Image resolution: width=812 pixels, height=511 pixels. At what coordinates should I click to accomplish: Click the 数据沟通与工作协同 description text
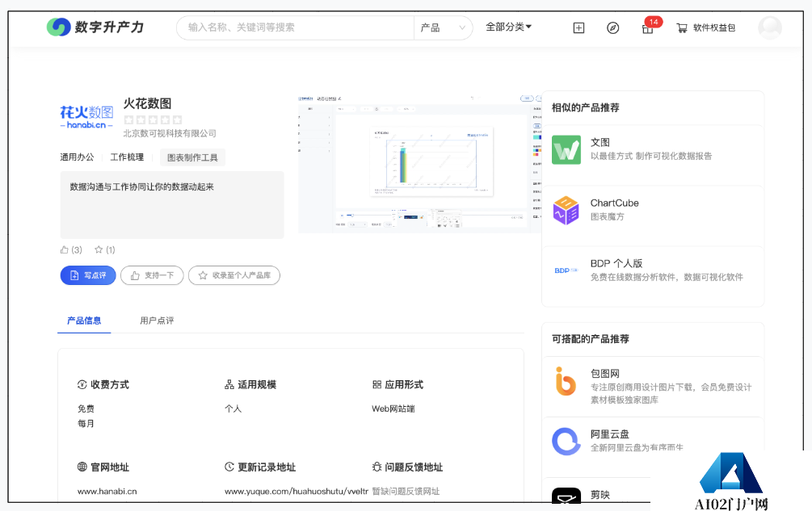coord(142,186)
